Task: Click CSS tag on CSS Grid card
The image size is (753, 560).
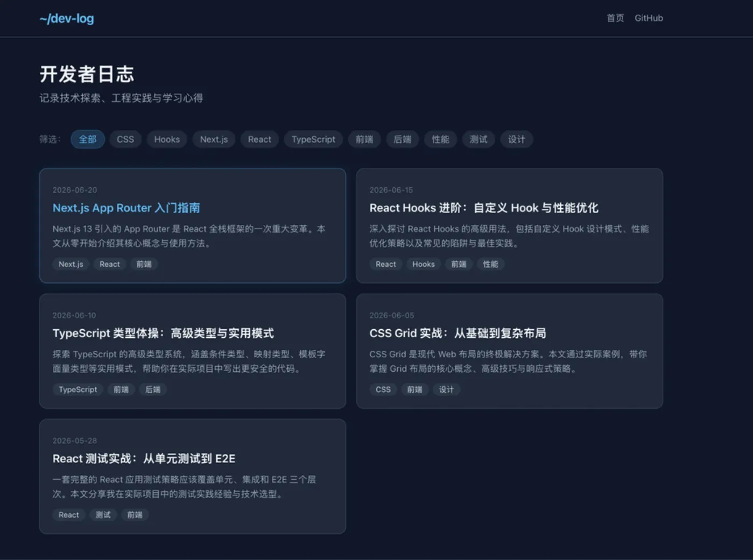Action: [383, 389]
